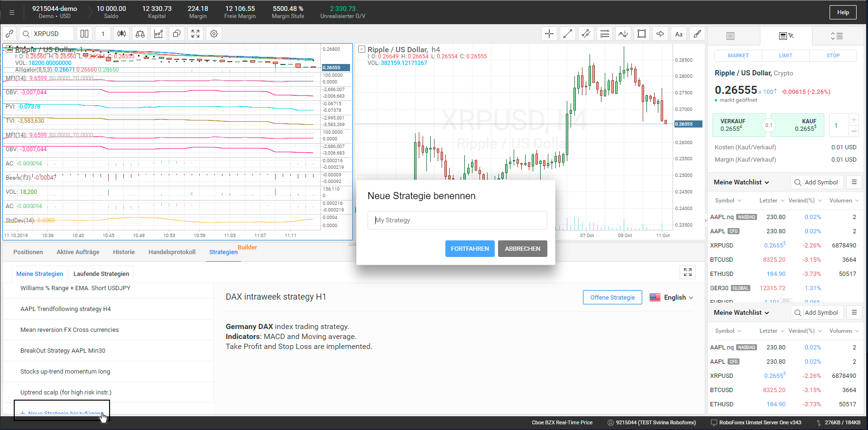The width and height of the screenshot is (868, 430).
Task: Switch to the Historie tab
Action: click(x=124, y=252)
